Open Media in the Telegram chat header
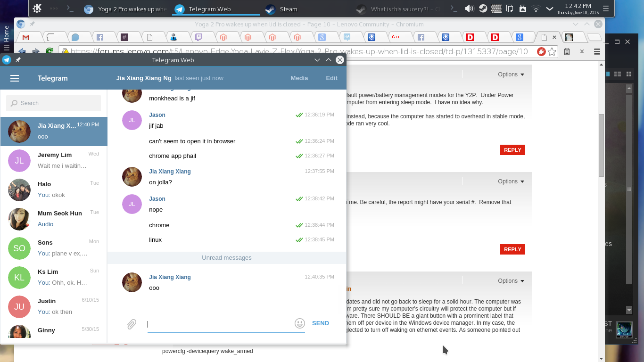 tap(299, 78)
